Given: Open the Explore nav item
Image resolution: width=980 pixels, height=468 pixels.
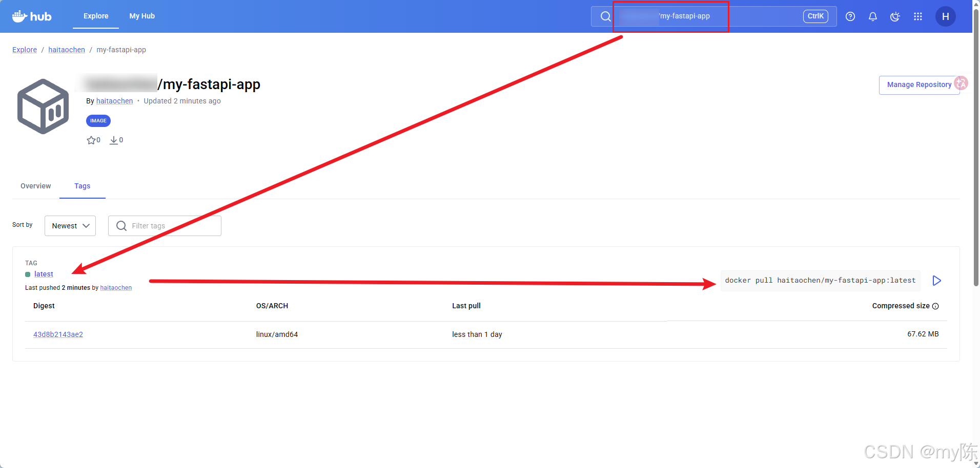Looking at the screenshot, I should click(96, 16).
